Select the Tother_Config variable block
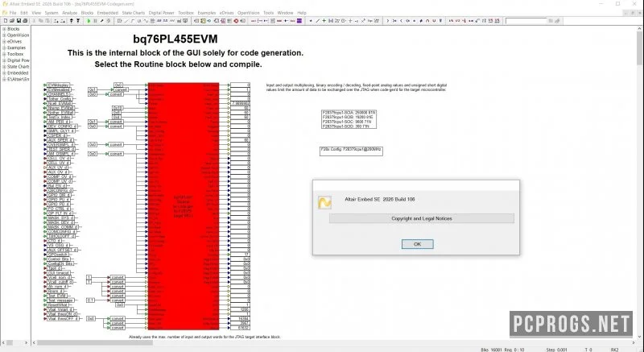The image size is (644, 352). (60, 99)
